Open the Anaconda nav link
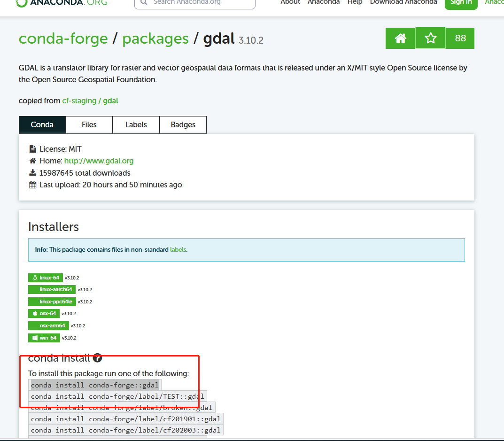The width and height of the screenshot is (504, 441). pyautogui.click(x=323, y=2)
